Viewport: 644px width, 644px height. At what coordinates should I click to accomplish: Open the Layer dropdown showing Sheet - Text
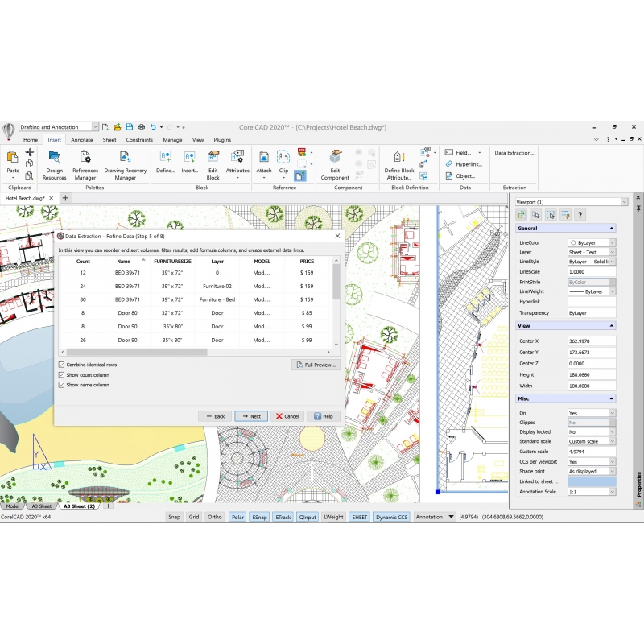pos(612,252)
